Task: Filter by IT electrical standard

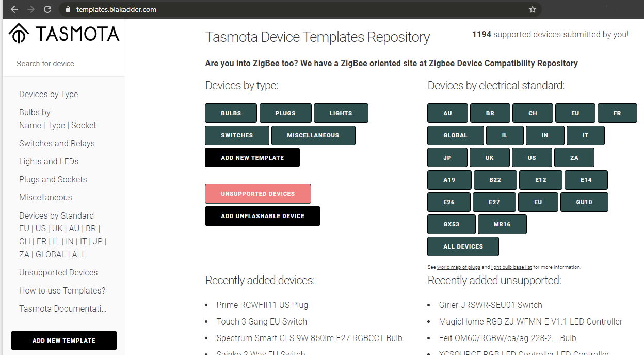Action: [585, 135]
